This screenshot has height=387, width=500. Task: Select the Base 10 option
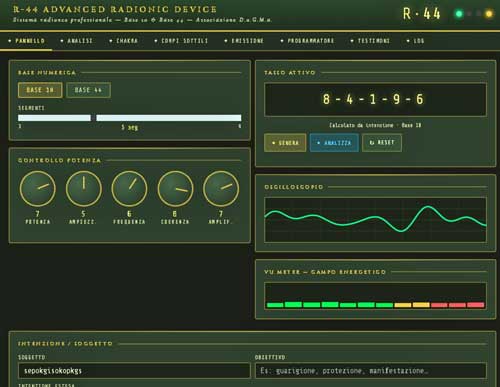(40, 90)
